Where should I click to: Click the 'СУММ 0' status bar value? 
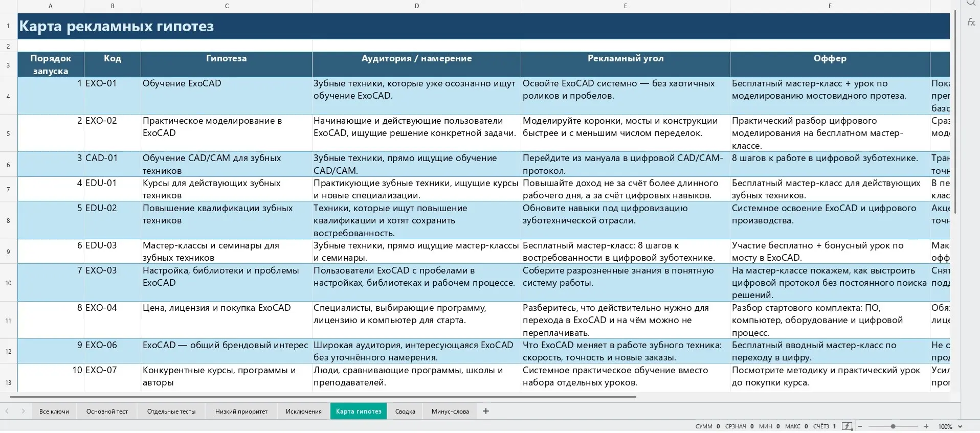coord(707,426)
